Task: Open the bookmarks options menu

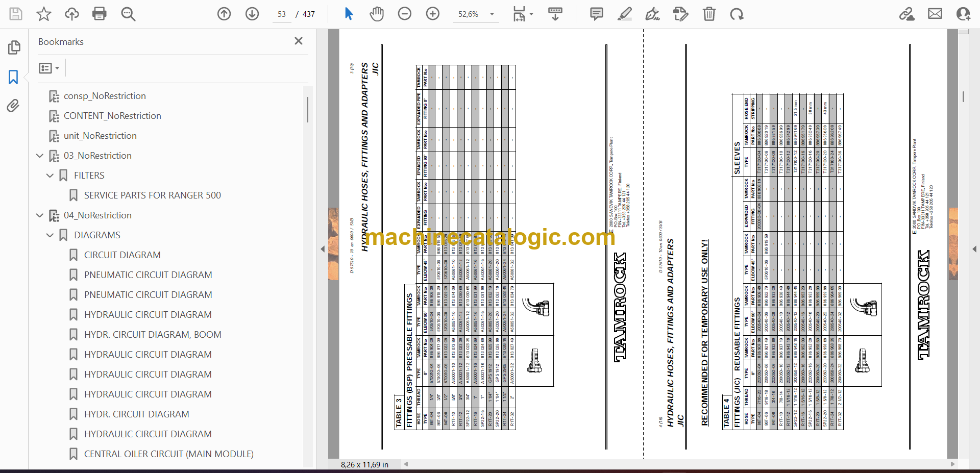Action: (50, 68)
